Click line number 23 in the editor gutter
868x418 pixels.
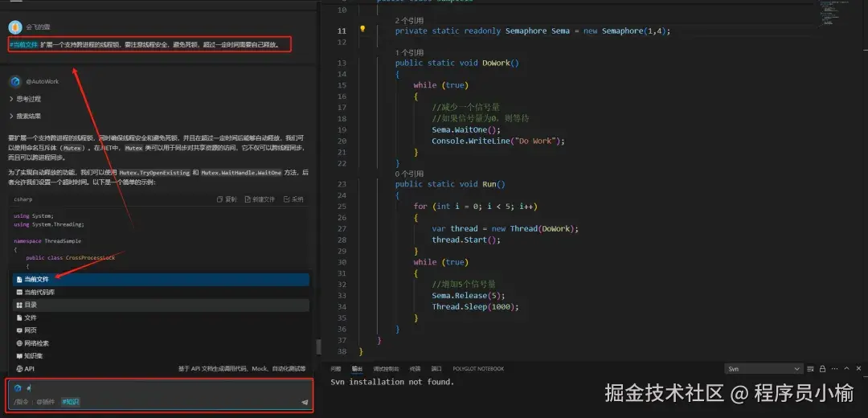coord(342,184)
